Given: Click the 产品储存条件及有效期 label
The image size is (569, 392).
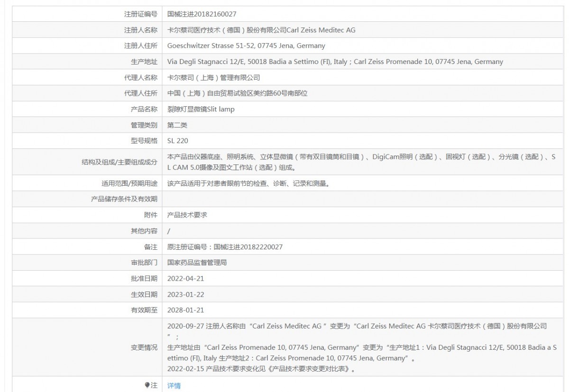Looking at the screenshot, I should (124, 199).
